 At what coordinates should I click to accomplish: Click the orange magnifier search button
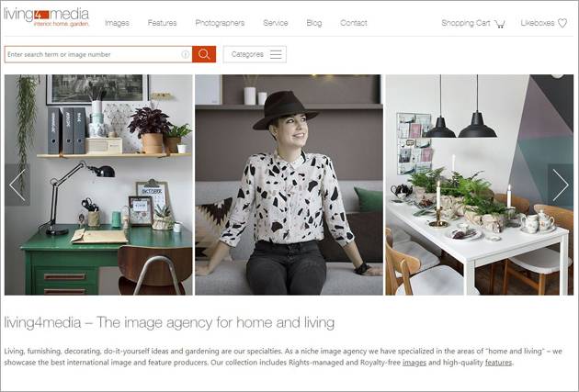[x=204, y=54]
